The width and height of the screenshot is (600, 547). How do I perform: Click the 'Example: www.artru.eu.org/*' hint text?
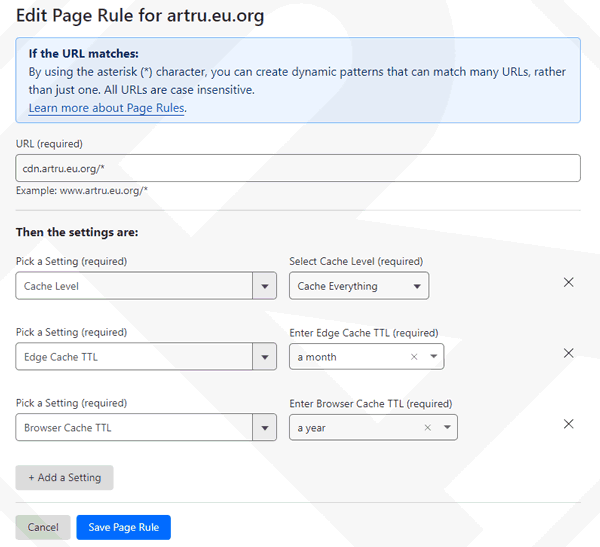pos(82,190)
